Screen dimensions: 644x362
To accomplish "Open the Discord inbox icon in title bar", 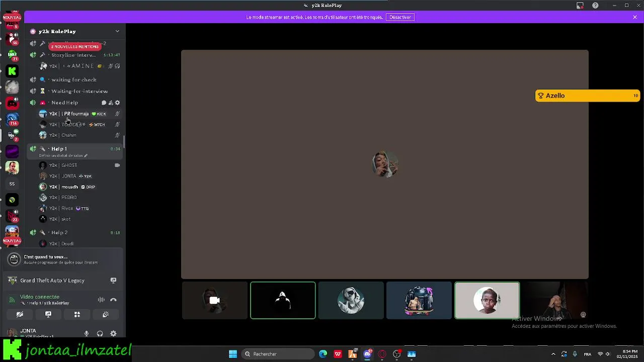I will click(x=580, y=6).
